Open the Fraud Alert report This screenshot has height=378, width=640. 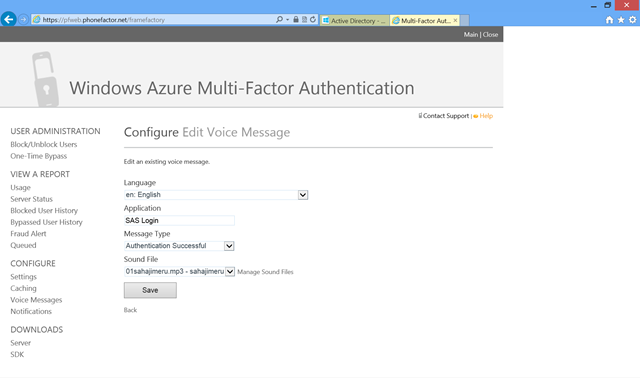coord(28,234)
